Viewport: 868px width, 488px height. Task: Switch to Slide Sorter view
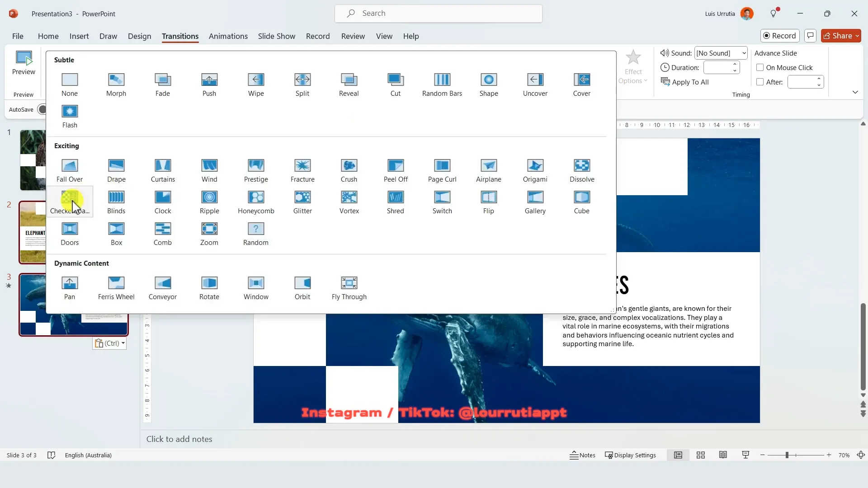(701, 455)
